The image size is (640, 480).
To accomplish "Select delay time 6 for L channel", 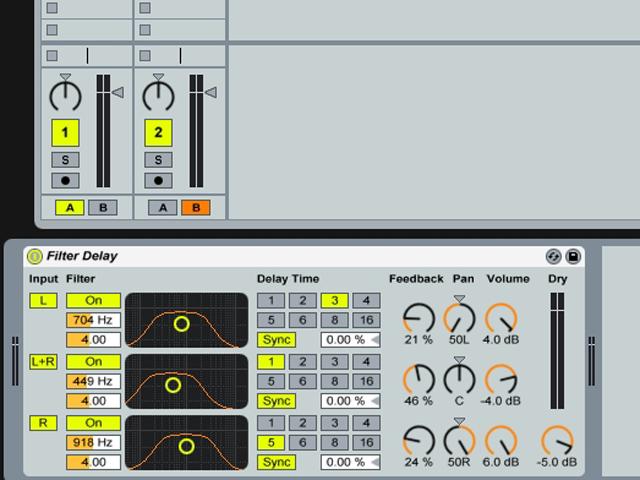I will click(x=302, y=320).
